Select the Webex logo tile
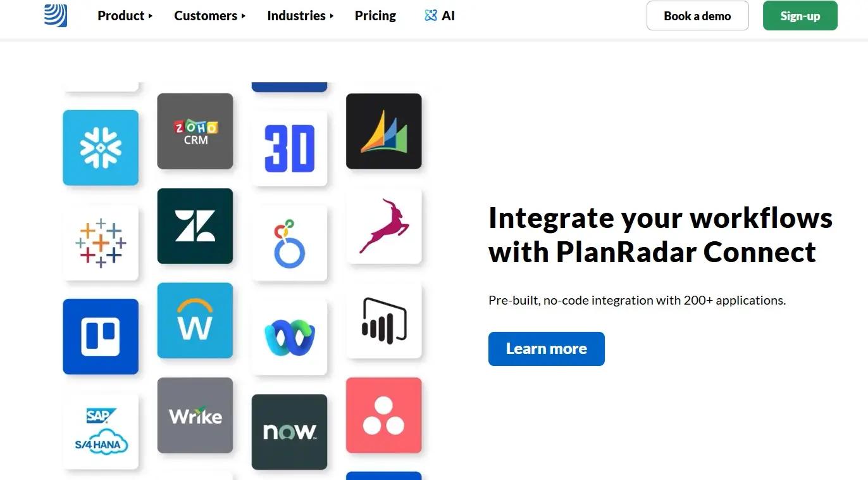Screen dimensions: 868x480 (x=289, y=337)
